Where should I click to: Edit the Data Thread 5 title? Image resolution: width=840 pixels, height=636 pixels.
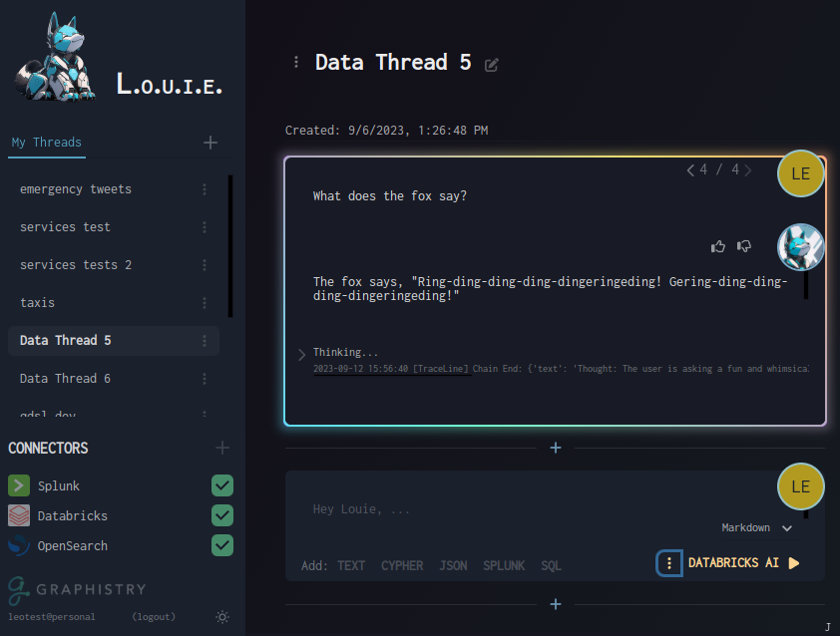[491, 65]
